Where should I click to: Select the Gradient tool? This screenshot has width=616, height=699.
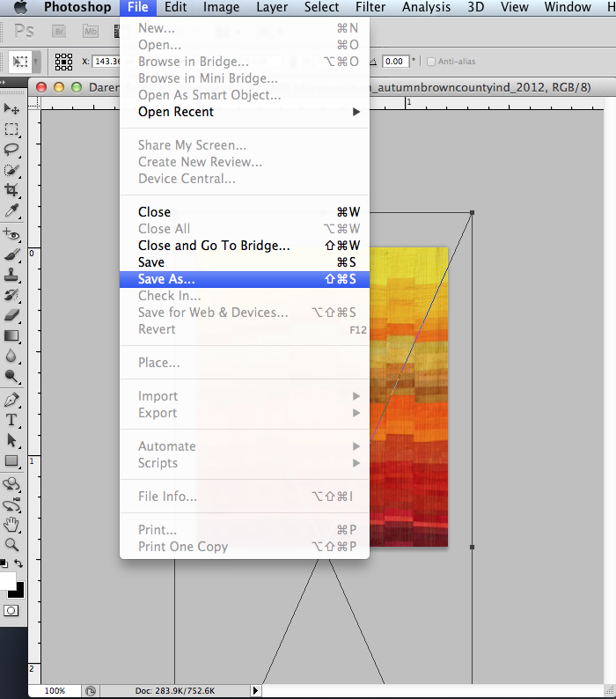tap(11, 335)
